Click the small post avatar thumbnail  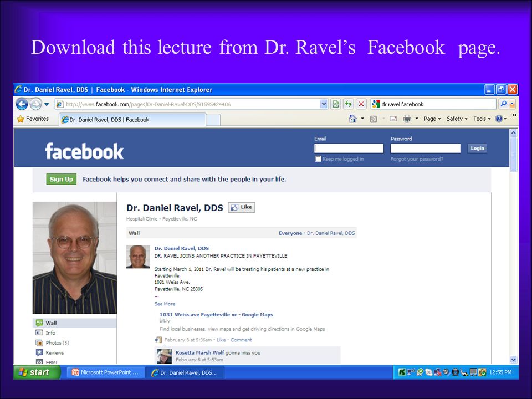click(x=138, y=257)
